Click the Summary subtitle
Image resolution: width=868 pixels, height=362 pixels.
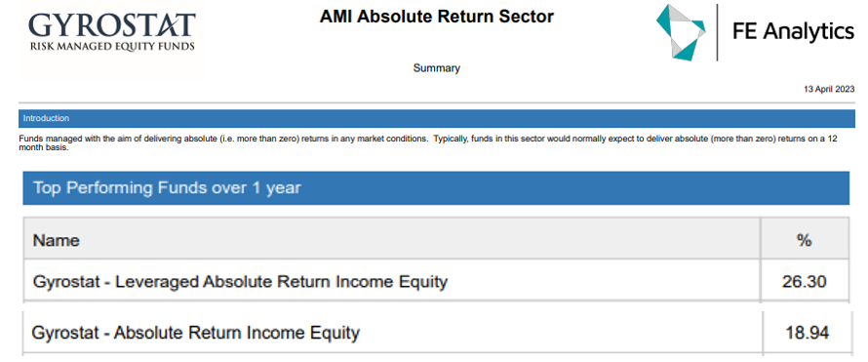(436, 68)
